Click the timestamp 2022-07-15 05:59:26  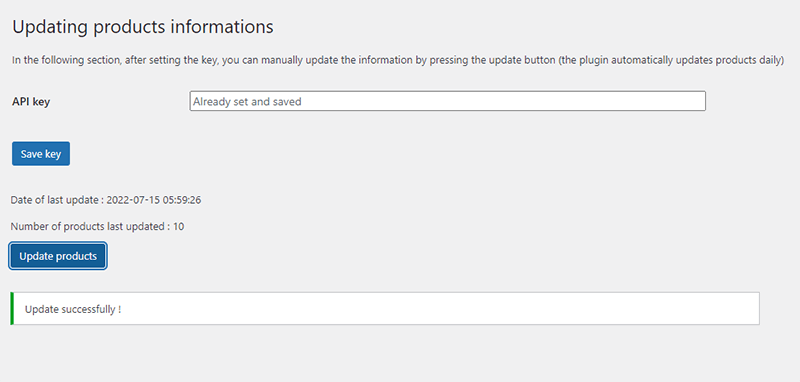pos(154,200)
